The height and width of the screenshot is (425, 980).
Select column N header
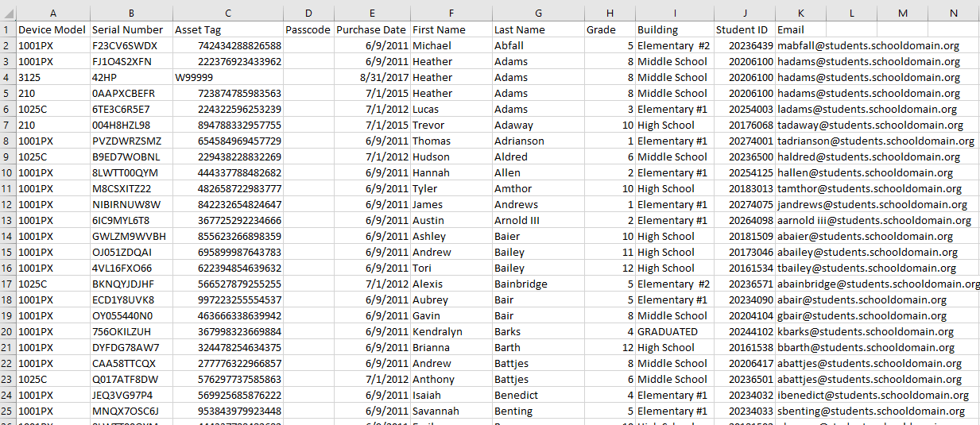953,13
